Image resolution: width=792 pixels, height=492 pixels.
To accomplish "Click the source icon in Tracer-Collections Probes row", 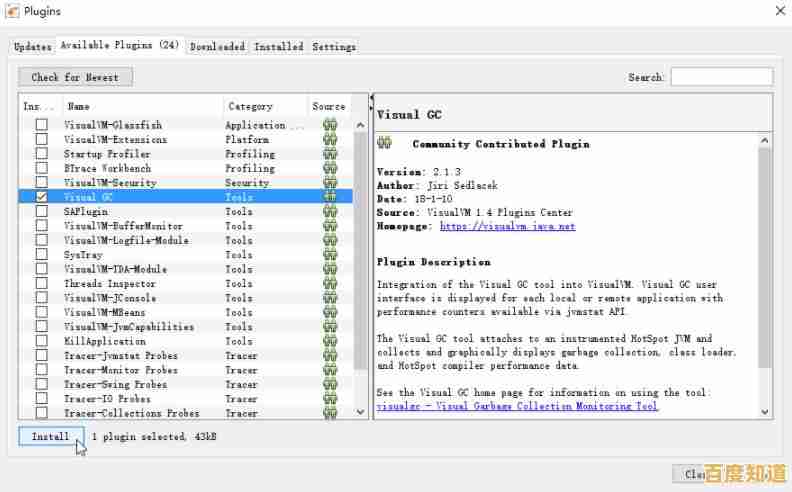I will click(329, 413).
